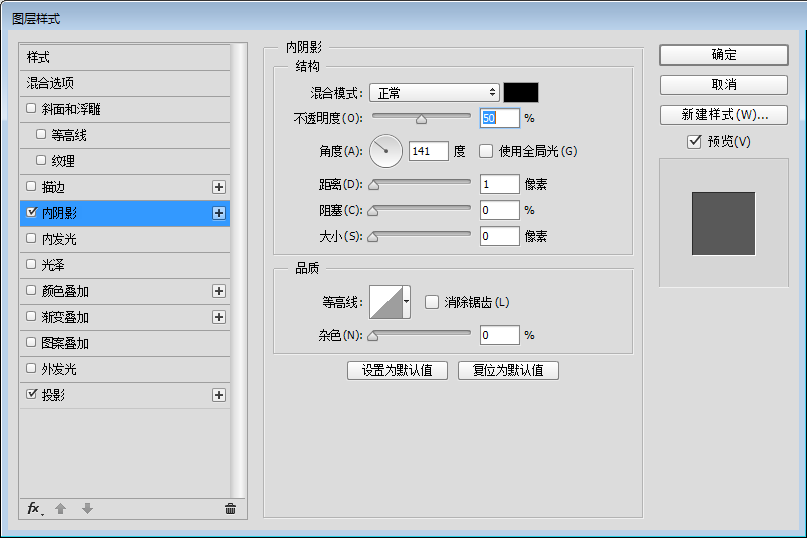Click the plus icon beside 内阴影

coord(219,213)
